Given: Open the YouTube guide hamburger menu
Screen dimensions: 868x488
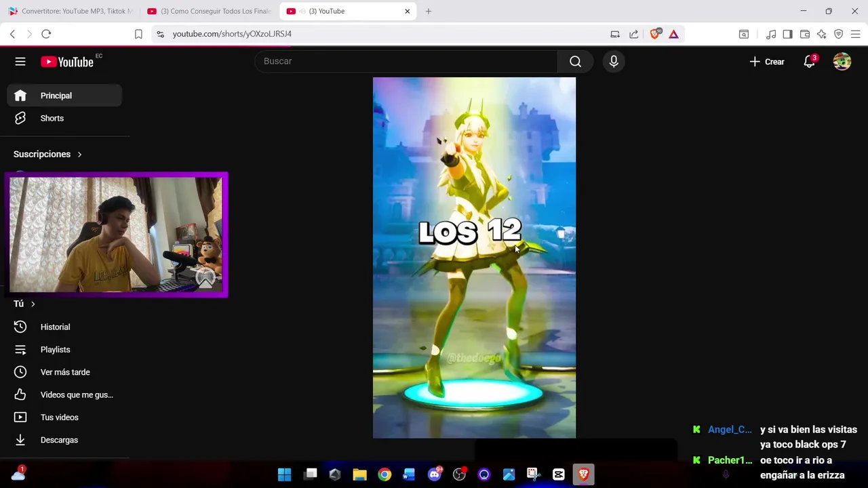Looking at the screenshot, I should pos(20,62).
